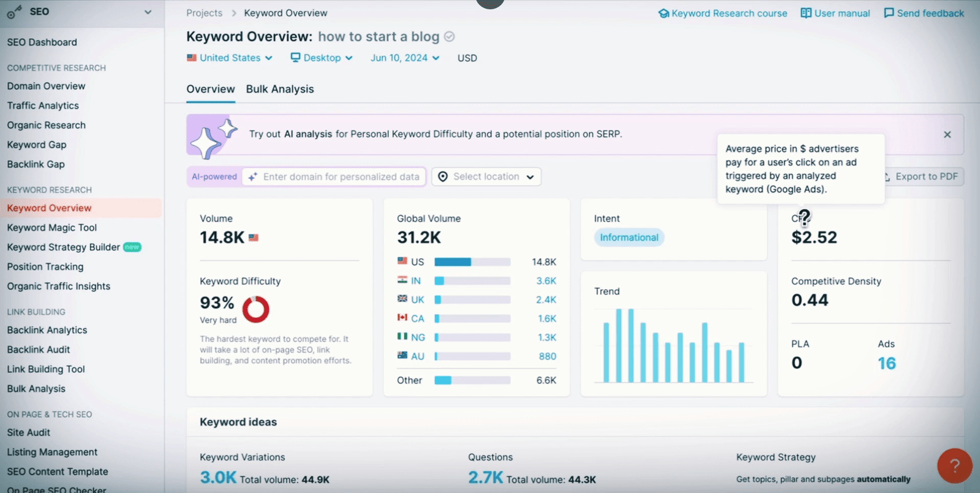The width and height of the screenshot is (980, 493).
Task: Click the NG country row label
Action: point(418,338)
